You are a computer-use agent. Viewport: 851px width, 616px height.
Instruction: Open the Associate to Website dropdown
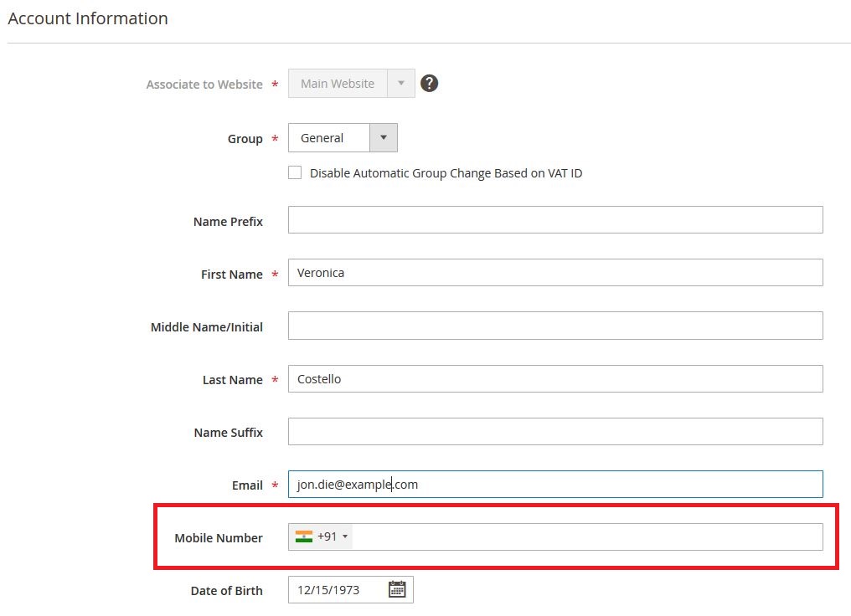pos(351,84)
